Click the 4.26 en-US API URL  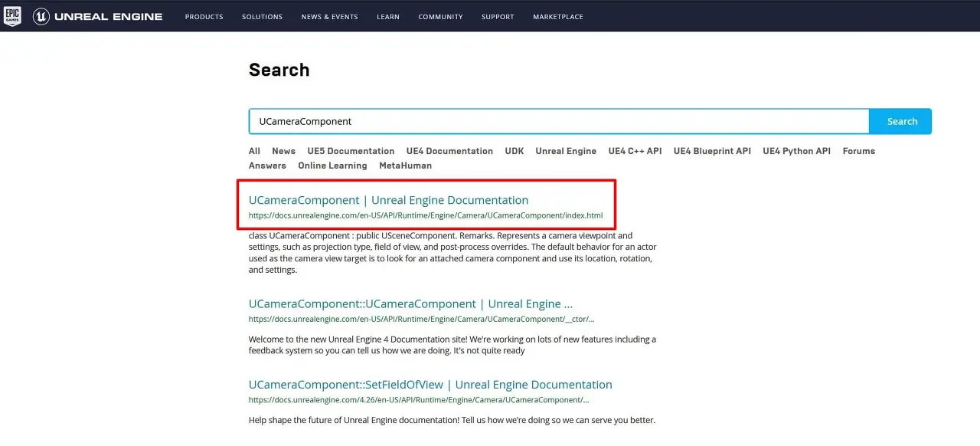pos(419,400)
